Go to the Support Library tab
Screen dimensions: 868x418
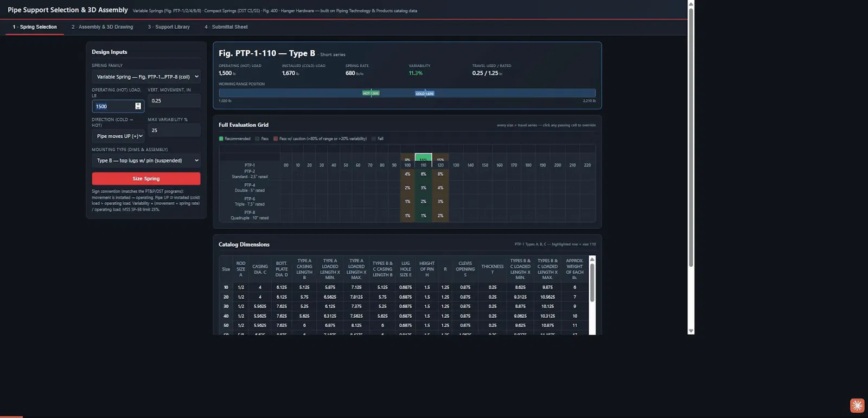(x=169, y=27)
